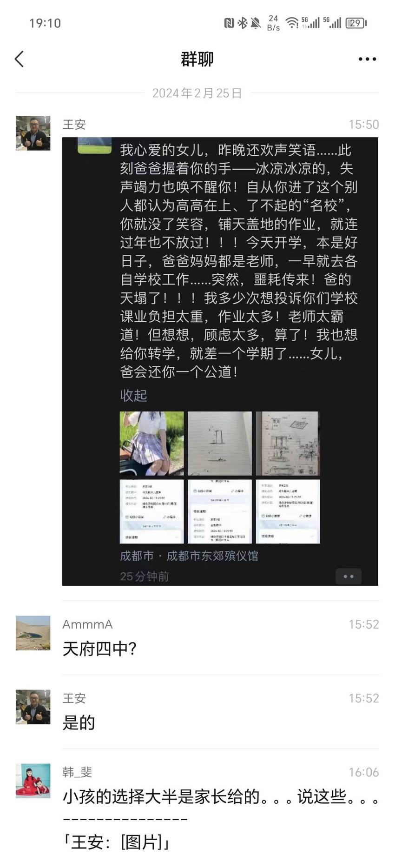Open the girl in plaid skirt photo
Screen dimensions: 395x868
point(151,443)
